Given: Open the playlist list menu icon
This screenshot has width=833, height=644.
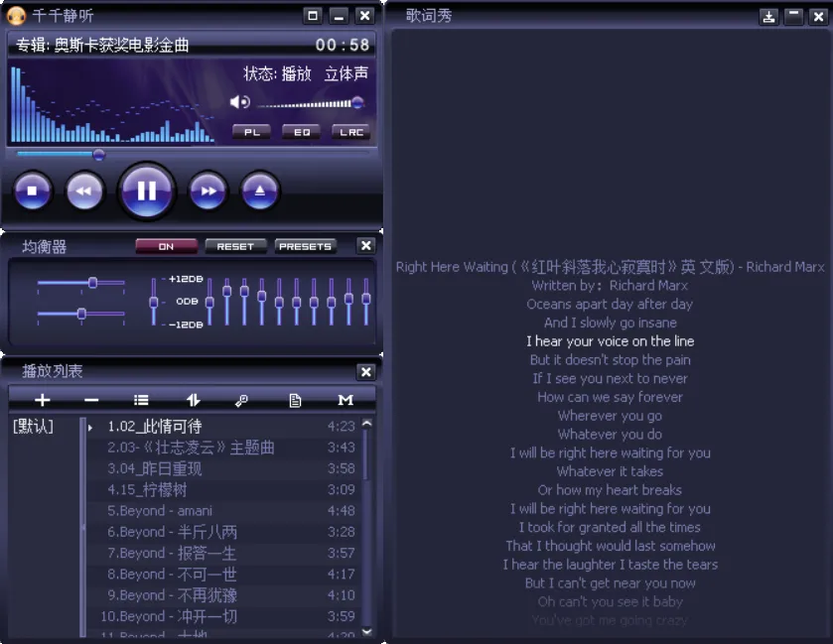Looking at the screenshot, I should [x=141, y=400].
